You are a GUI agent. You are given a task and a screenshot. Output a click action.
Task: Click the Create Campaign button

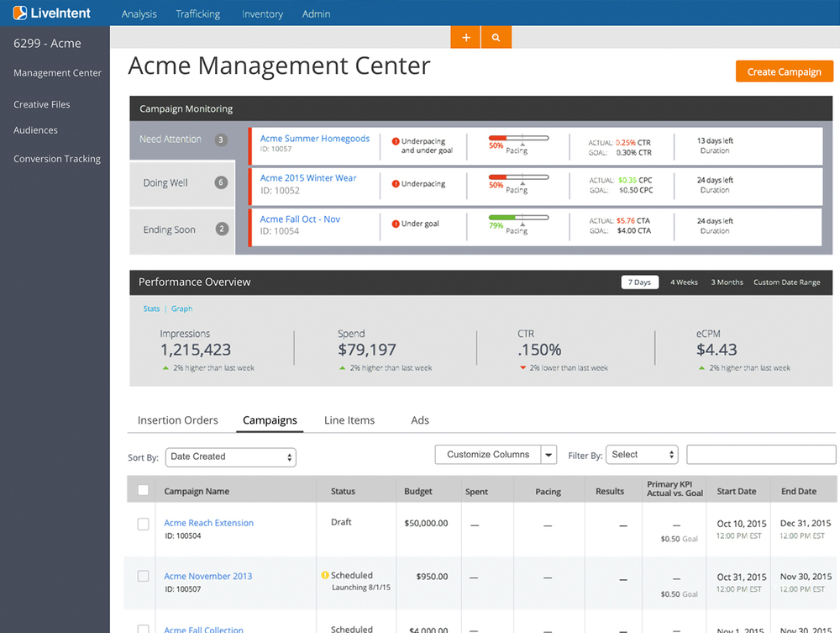coord(785,71)
